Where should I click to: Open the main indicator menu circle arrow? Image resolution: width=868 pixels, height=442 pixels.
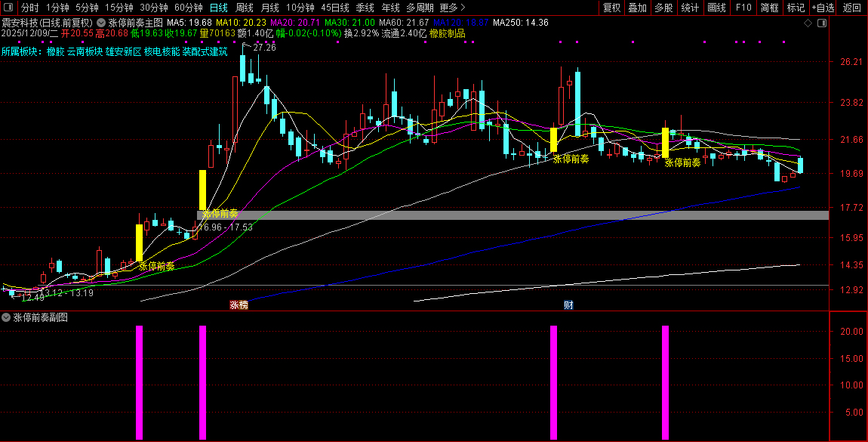point(102,23)
